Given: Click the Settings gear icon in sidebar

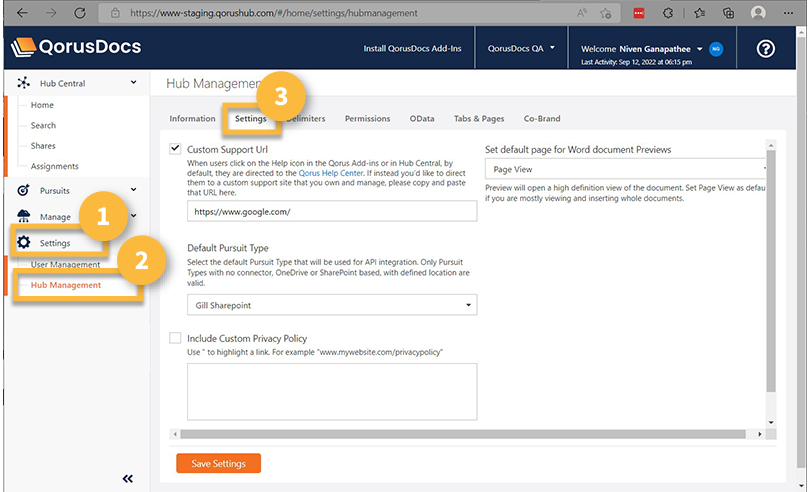Looking at the screenshot, I should pos(24,242).
